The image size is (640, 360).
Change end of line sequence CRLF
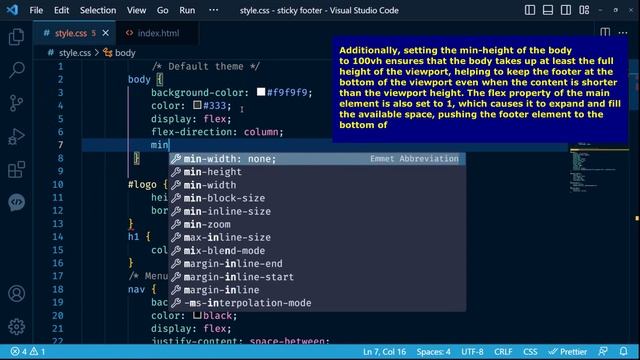(x=503, y=351)
